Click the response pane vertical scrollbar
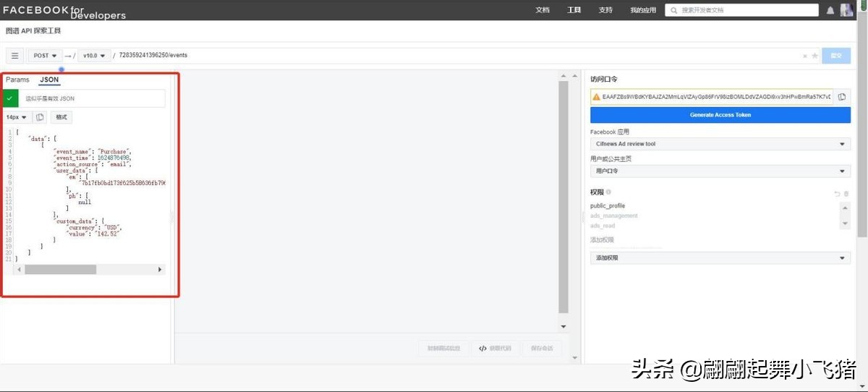Viewport: 868px width, 392px height. (563, 197)
